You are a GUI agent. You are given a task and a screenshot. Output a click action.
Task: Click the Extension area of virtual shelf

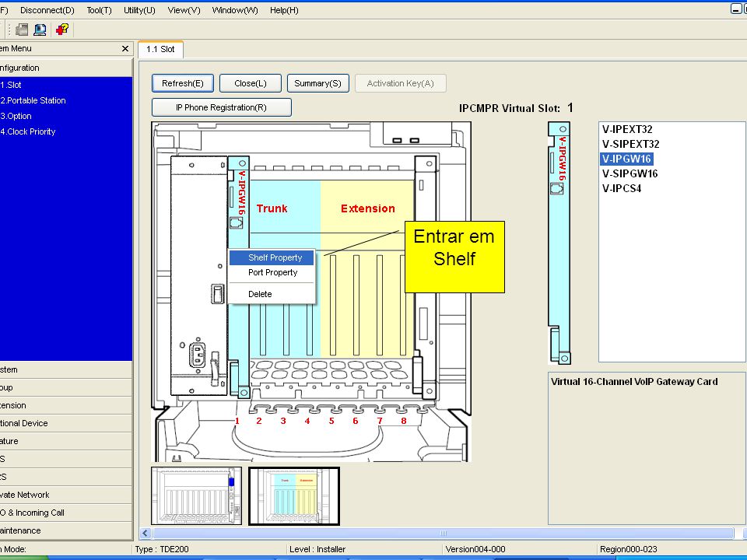click(367, 208)
